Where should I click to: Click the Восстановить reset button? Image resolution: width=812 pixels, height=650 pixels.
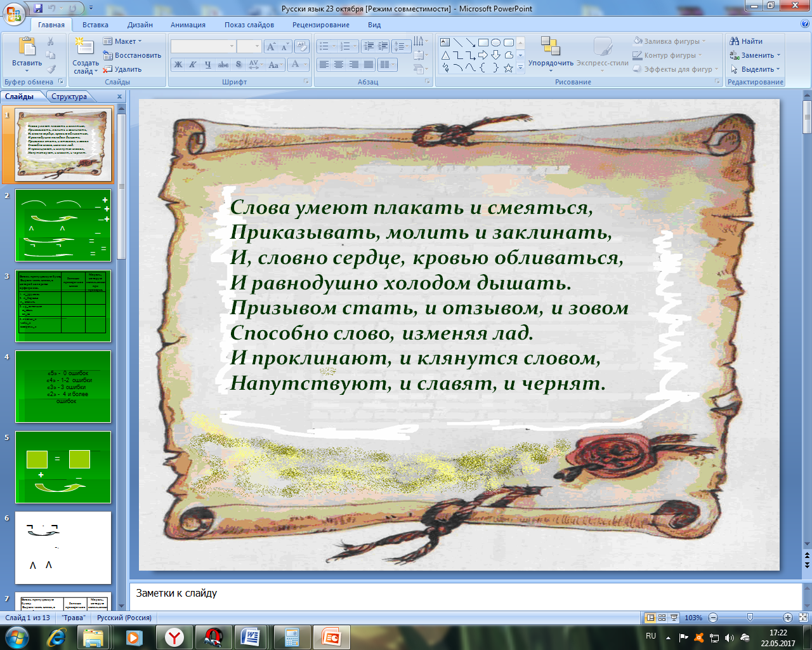point(132,55)
